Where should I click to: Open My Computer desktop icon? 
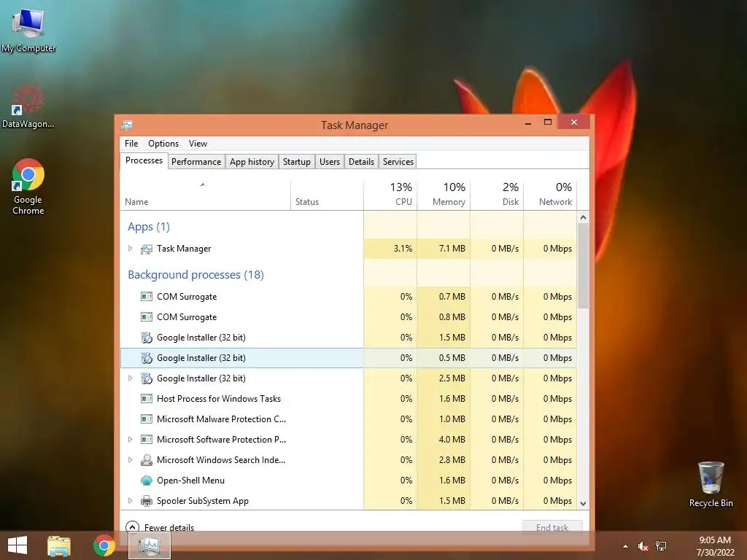28,29
